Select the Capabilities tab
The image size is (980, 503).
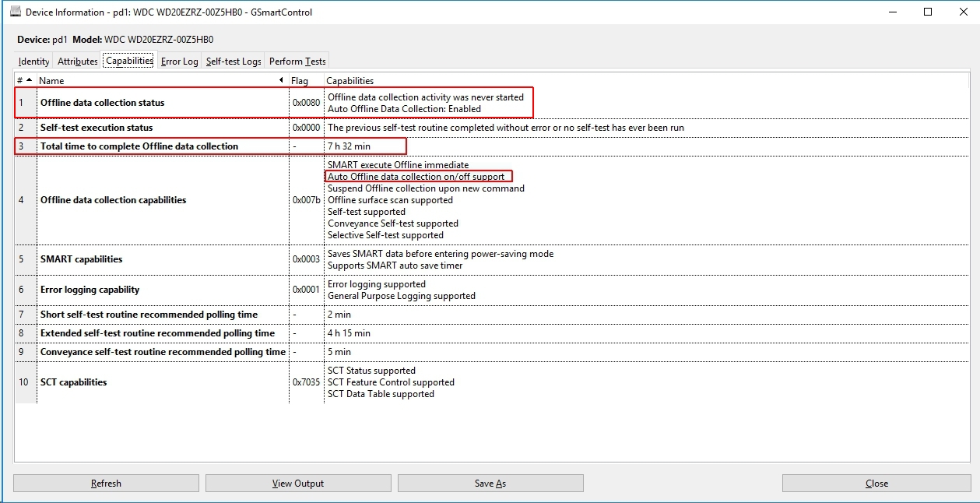pyautogui.click(x=129, y=61)
